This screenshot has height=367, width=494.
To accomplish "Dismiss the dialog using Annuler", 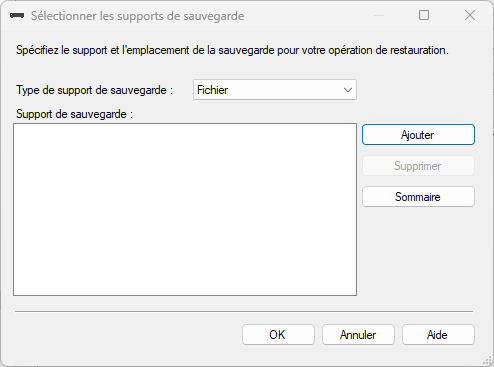I will pyautogui.click(x=358, y=335).
